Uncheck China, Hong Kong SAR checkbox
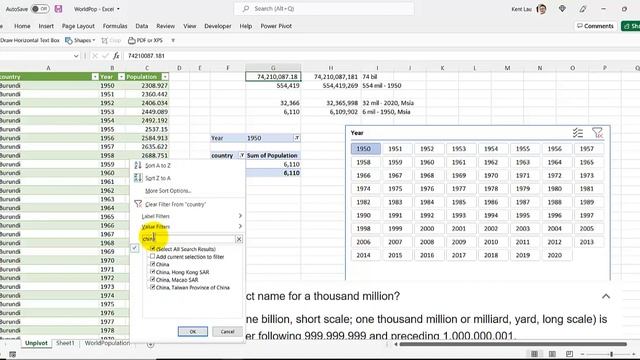Screen dimensions: 640x360 pyautogui.click(x=152, y=272)
